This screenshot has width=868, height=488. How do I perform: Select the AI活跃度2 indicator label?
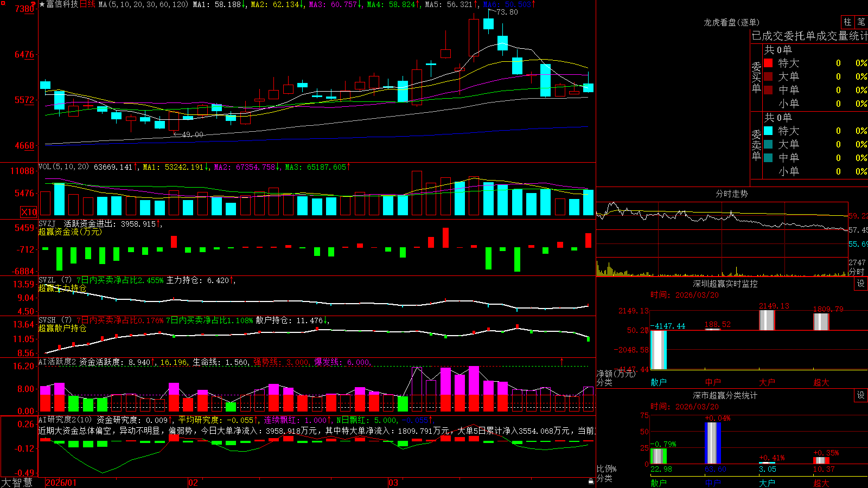tap(58, 362)
